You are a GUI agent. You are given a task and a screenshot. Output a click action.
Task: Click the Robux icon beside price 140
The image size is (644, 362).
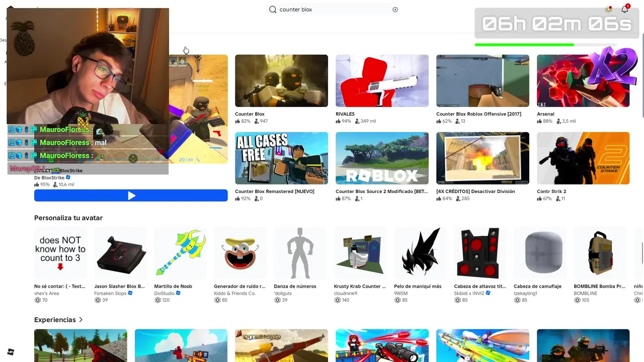(x=337, y=300)
